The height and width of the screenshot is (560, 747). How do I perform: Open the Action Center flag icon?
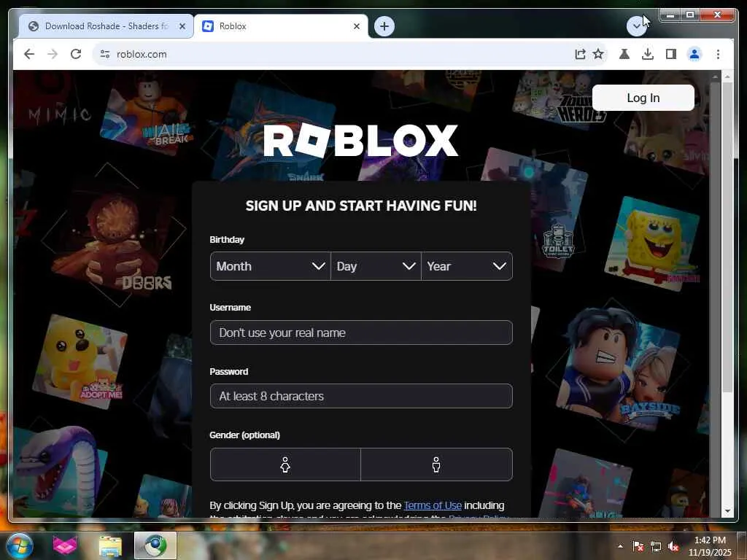(x=638, y=546)
